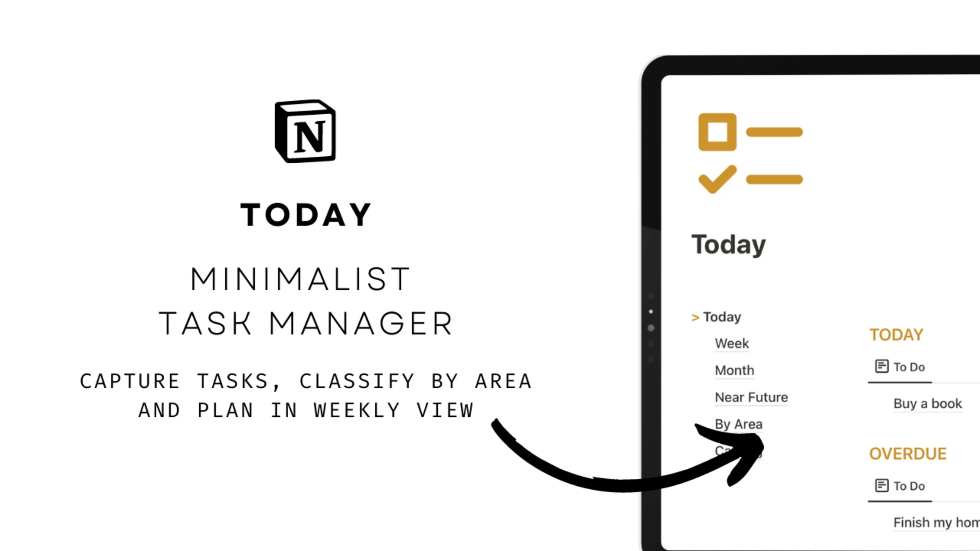Open the Buy a book task

pos(927,403)
